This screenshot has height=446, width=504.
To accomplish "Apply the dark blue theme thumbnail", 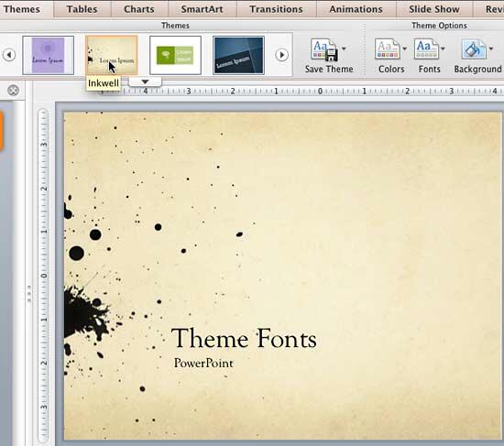I will (x=239, y=55).
